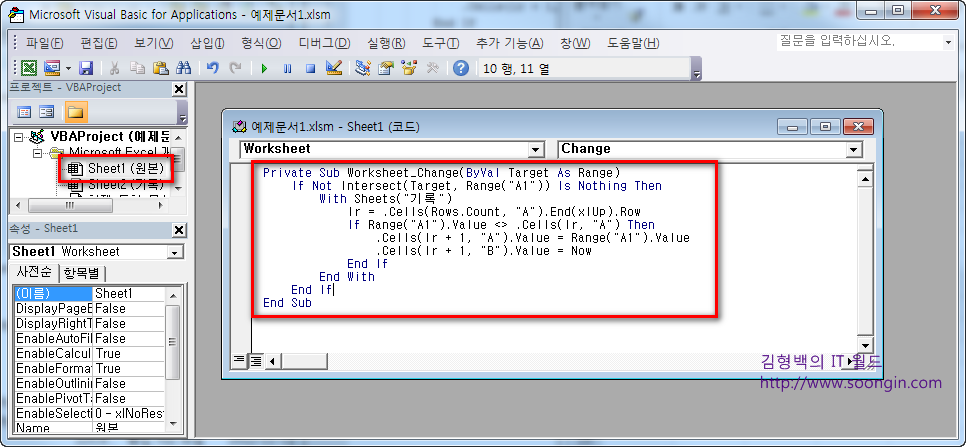Open the 도움말(H) menu

633,43
